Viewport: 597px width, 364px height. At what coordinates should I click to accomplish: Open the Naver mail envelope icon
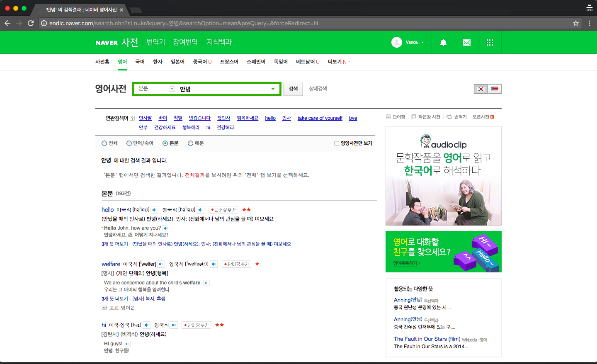click(x=466, y=42)
